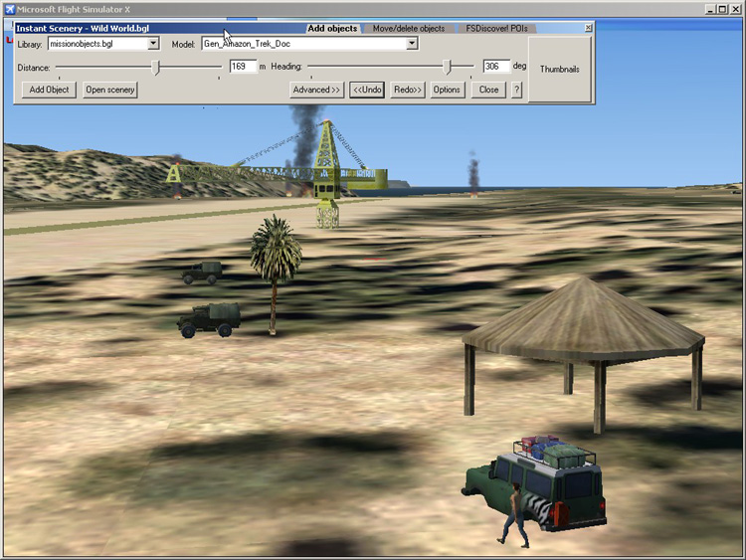The image size is (746, 560).
Task: Open scenery file button
Action: pyautogui.click(x=109, y=90)
